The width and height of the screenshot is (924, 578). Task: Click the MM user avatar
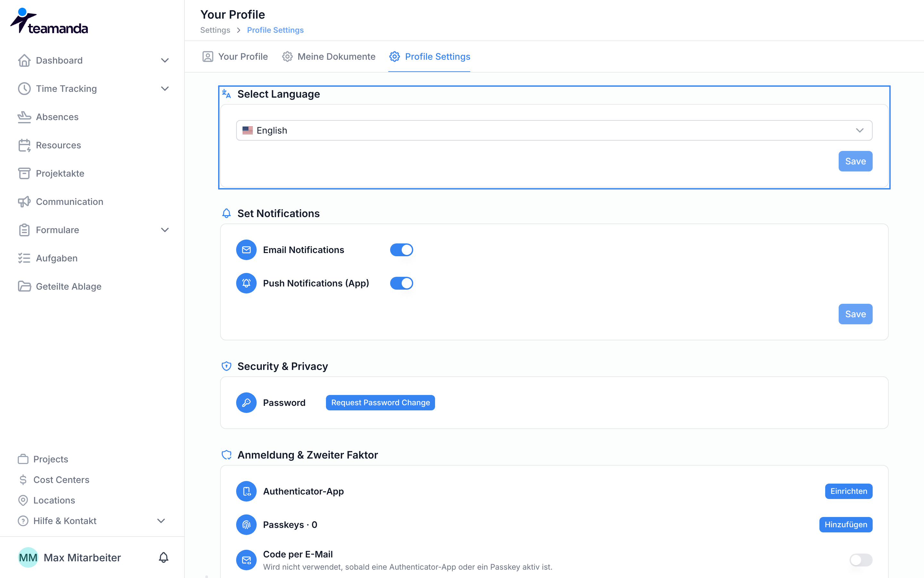tap(28, 558)
